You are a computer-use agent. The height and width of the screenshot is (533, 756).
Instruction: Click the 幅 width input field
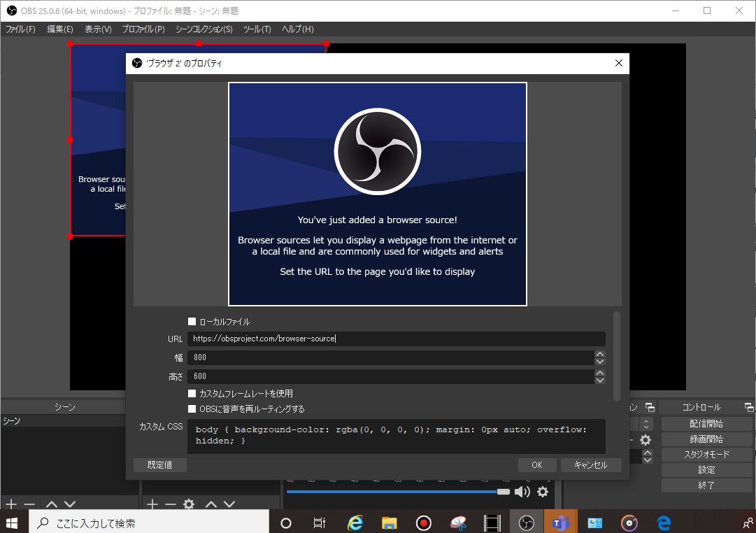pos(391,357)
